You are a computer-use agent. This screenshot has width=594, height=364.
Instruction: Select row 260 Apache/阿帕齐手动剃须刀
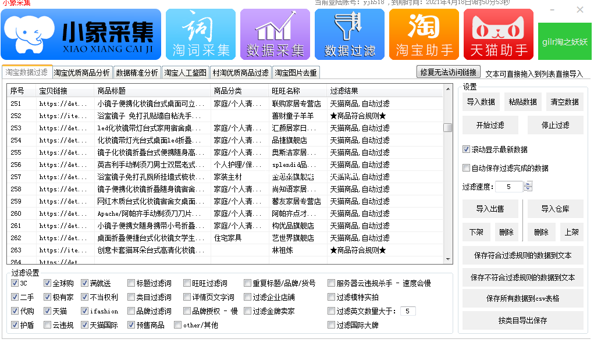225,213
